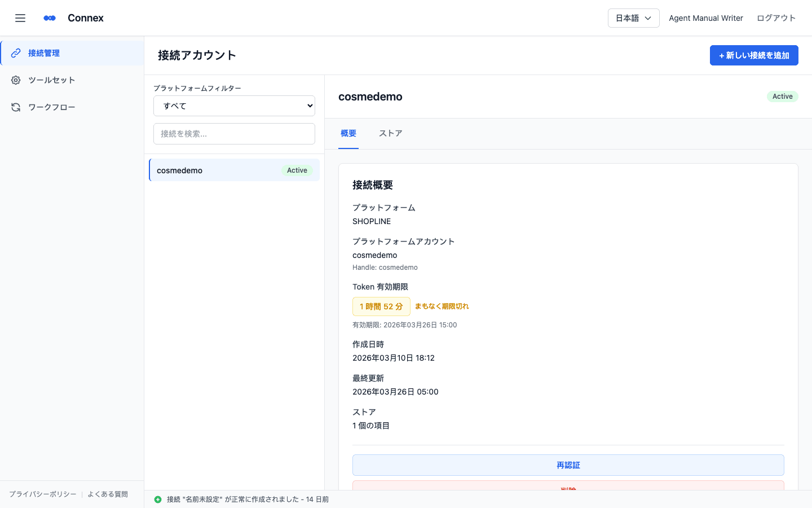Open the プライバシーポリシー link
This screenshot has height=508, width=812.
tap(43, 494)
